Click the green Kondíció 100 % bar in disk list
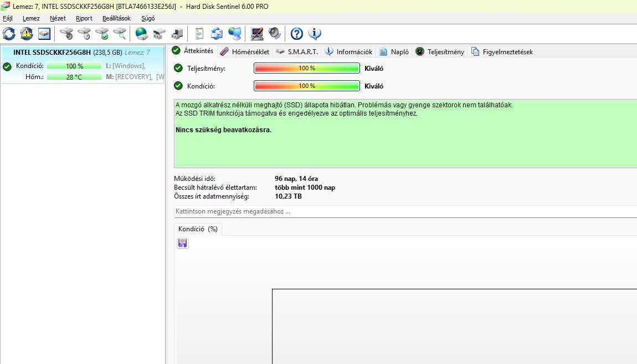Image resolution: width=637 pixels, height=364 pixels. coord(74,66)
